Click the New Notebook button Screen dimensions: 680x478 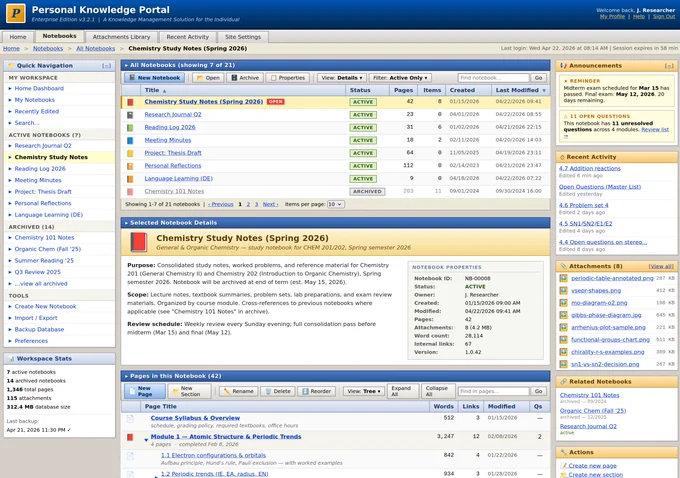154,78
